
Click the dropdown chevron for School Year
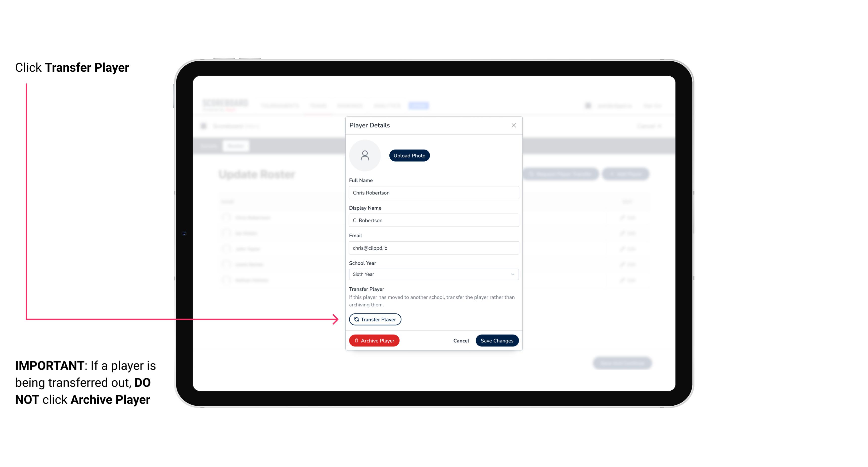(x=512, y=274)
